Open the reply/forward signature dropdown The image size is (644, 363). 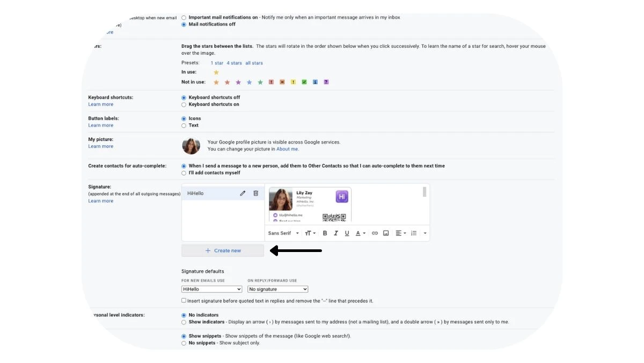click(x=277, y=288)
